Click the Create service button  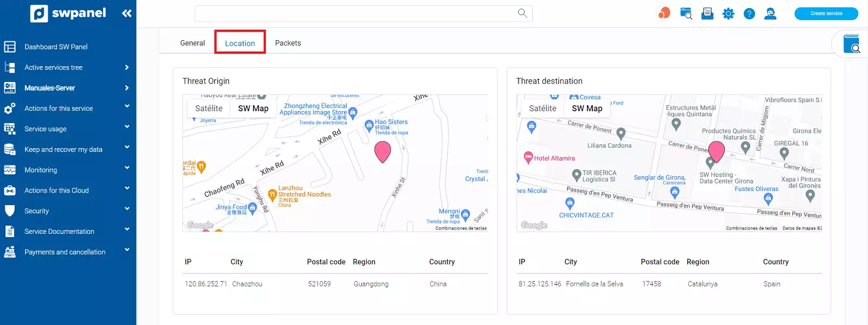pyautogui.click(x=826, y=14)
